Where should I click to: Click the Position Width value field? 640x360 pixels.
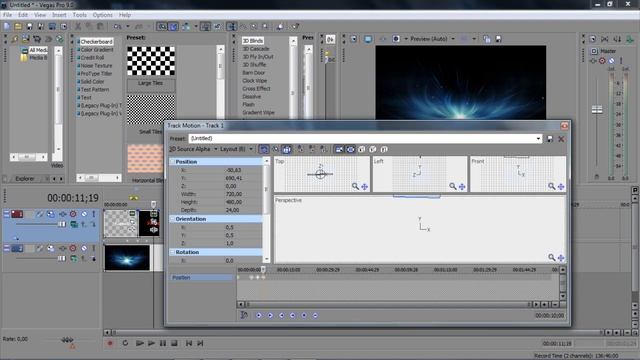233,194
